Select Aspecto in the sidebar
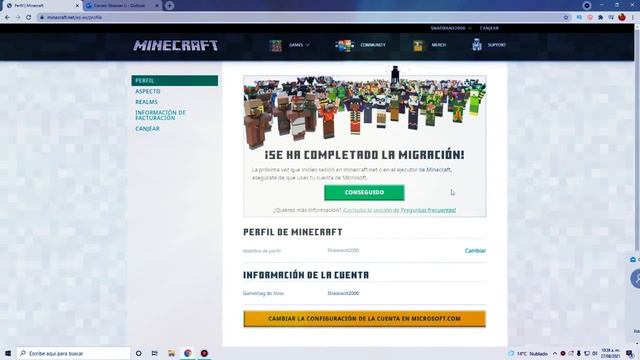The image size is (640, 360). pos(148,91)
